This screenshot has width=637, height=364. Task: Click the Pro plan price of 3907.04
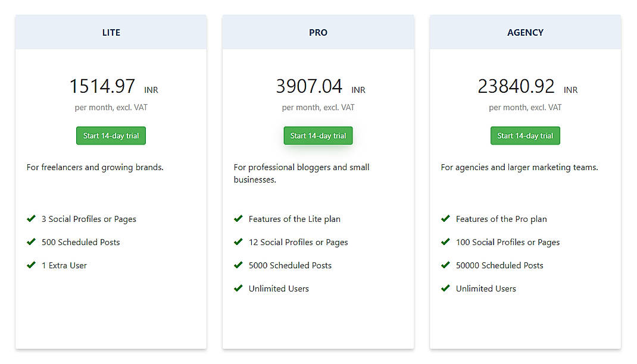pos(310,86)
